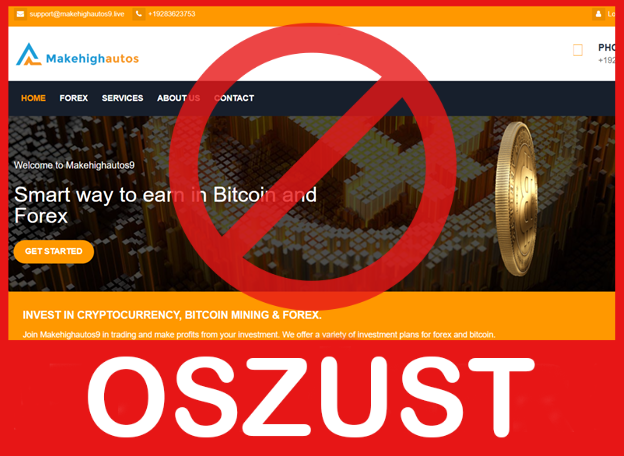Viewport: 624px width, 456px height.
Task: Open the CONTACT menu item
Action: pyautogui.click(x=234, y=98)
